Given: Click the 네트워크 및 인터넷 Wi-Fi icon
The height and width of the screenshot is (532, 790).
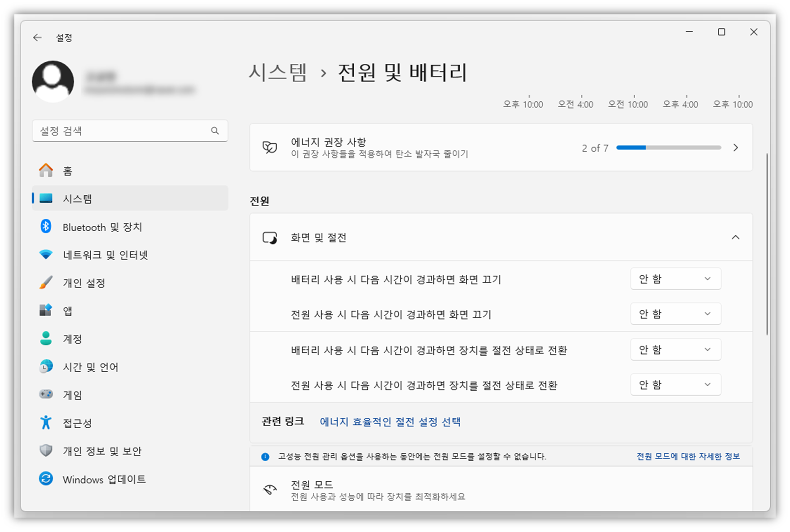Looking at the screenshot, I should pyautogui.click(x=45, y=255).
